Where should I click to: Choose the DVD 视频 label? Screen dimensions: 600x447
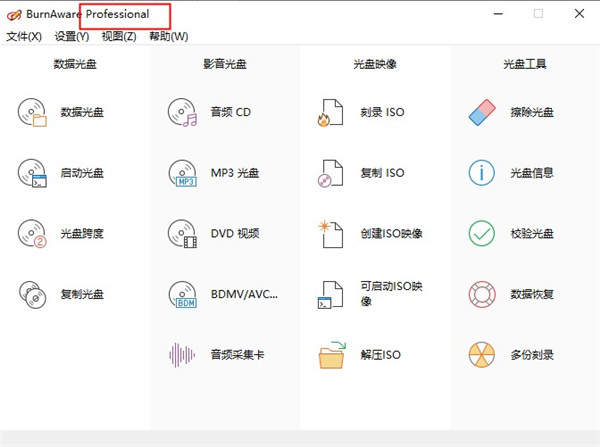point(235,233)
